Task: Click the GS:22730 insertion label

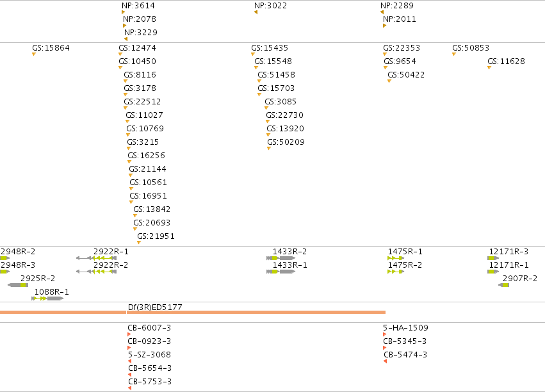Action: [284, 115]
